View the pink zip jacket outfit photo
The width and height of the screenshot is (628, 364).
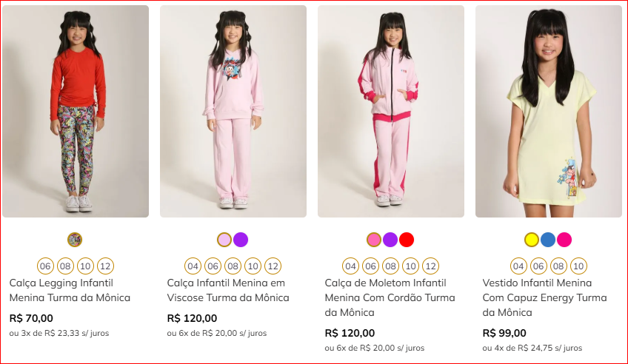click(x=391, y=111)
